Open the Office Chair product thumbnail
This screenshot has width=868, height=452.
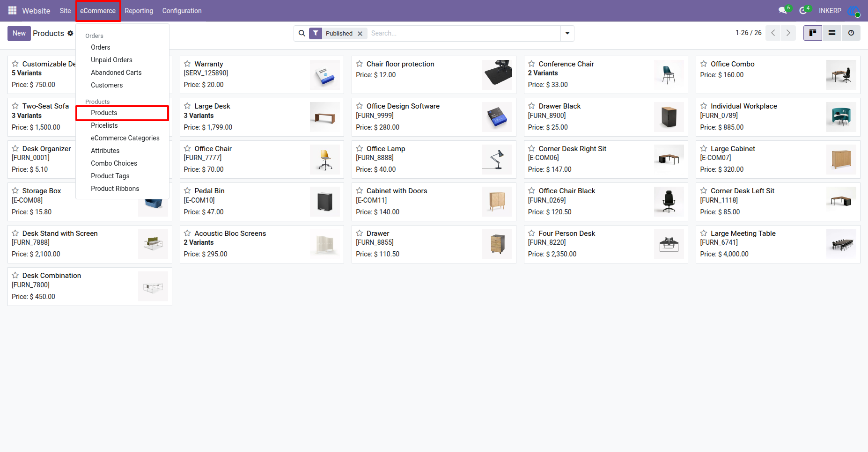click(325, 160)
